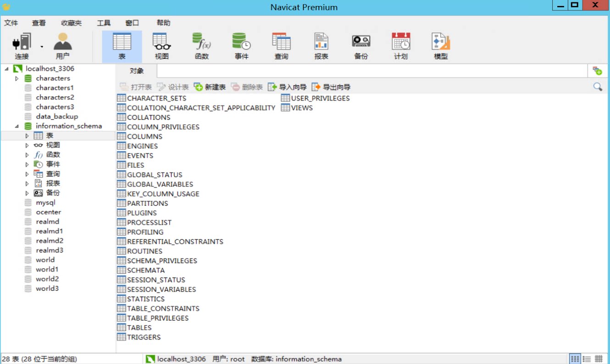Screen dimensions: 610x364
Task: Click the 导出向导 button
Action: [331, 87]
